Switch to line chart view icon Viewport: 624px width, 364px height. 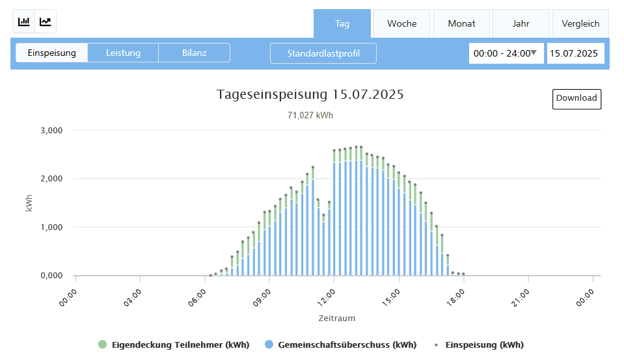46,21
